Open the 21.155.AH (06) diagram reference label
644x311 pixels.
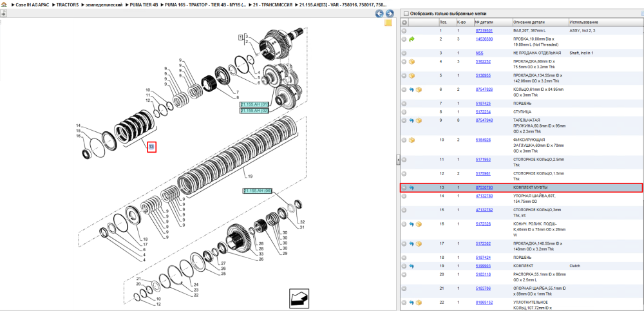click(x=258, y=191)
